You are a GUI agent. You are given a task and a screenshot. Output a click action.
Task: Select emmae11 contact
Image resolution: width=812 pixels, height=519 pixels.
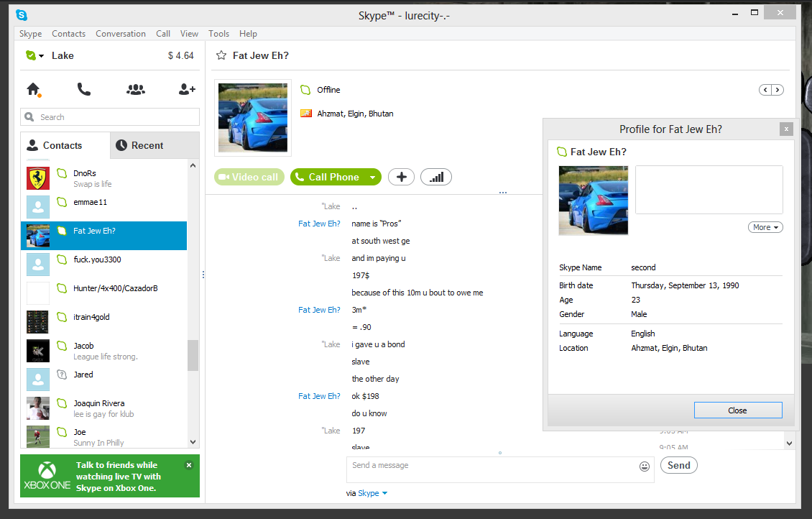tap(103, 207)
